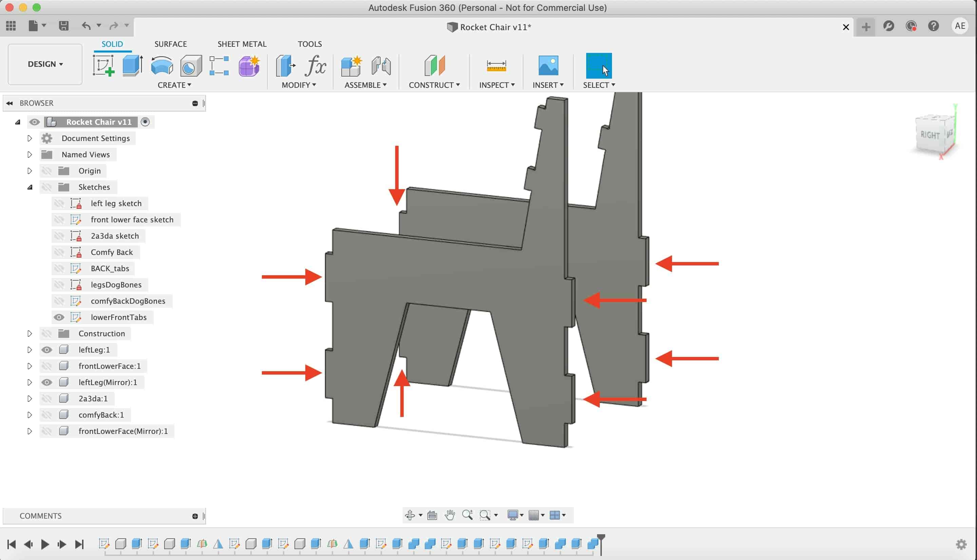Click the Save icon

tap(63, 26)
